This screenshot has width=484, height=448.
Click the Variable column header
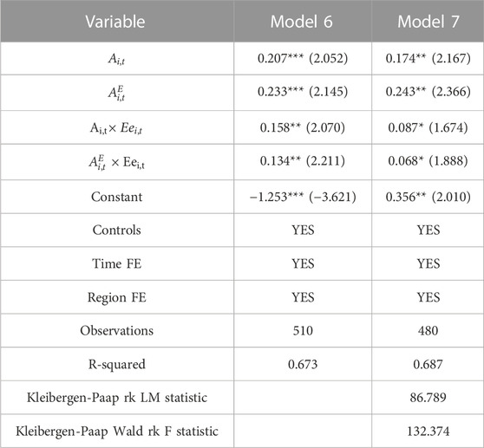pyautogui.click(x=115, y=22)
